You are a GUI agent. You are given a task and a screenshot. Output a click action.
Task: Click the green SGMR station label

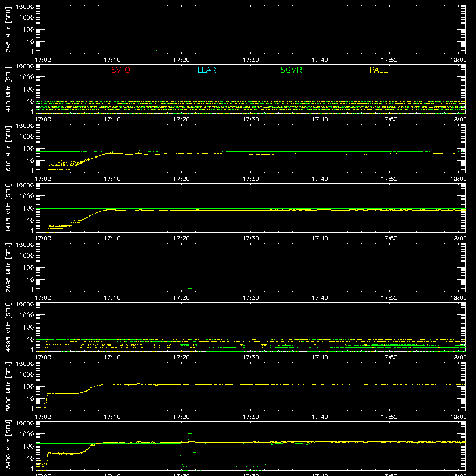pos(291,70)
